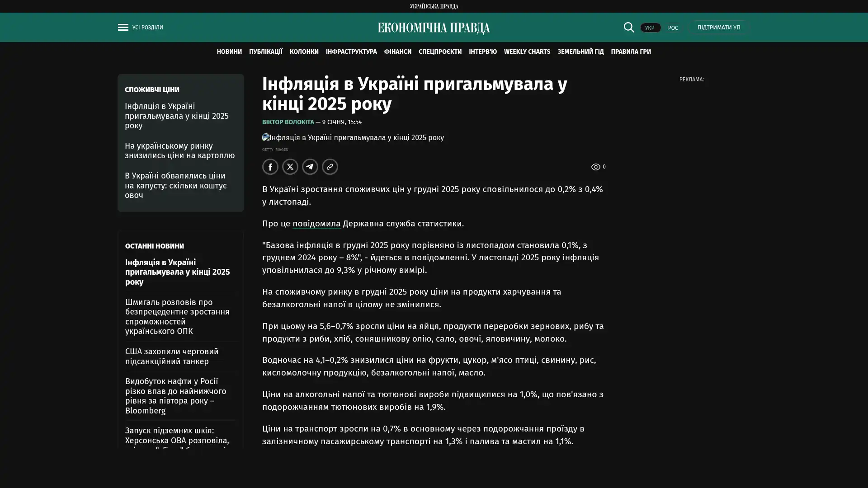Screen dimensions: 868x488
Task: Switch site language to РОС
Action: pos(673,28)
